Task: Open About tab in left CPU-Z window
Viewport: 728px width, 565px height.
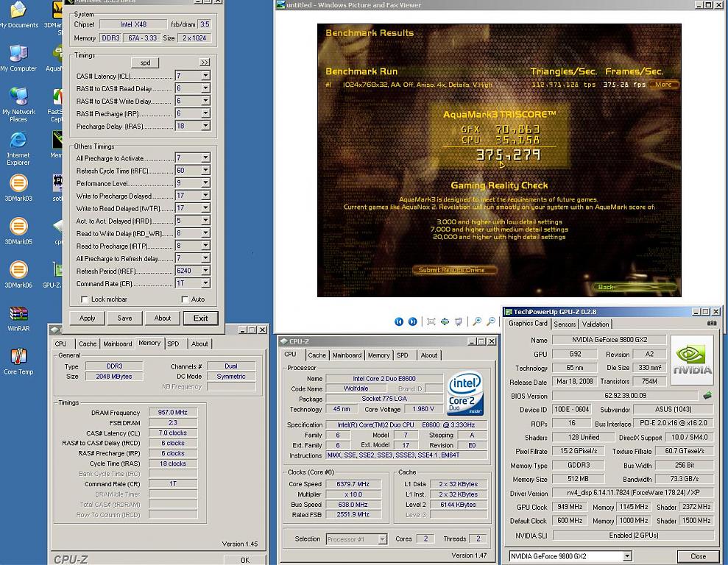Action: [x=199, y=344]
